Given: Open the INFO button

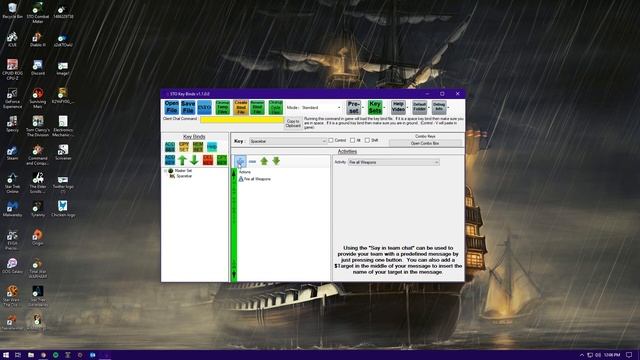Looking at the screenshot, I should [204, 107].
